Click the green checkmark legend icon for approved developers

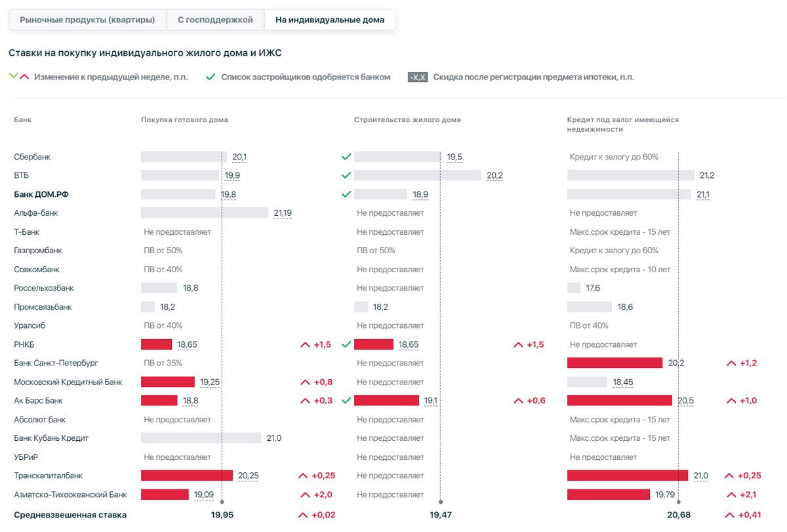[211, 77]
